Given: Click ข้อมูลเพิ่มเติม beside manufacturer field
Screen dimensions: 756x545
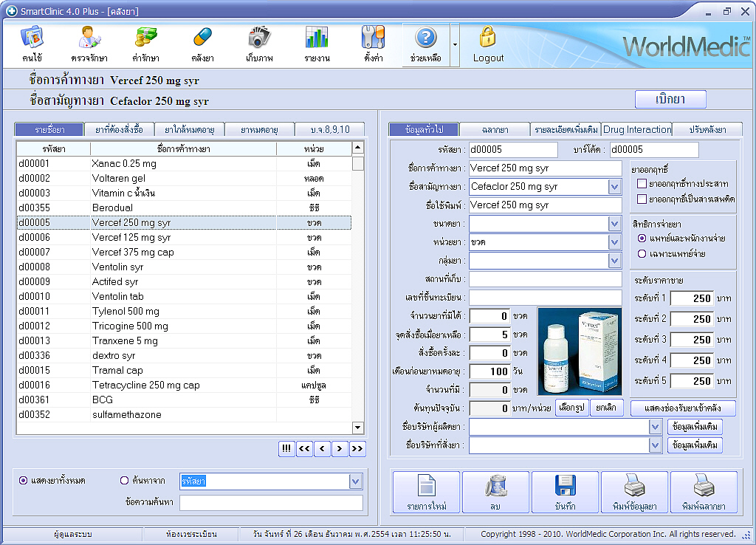Looking at the screenshot, I should point(695,426).
